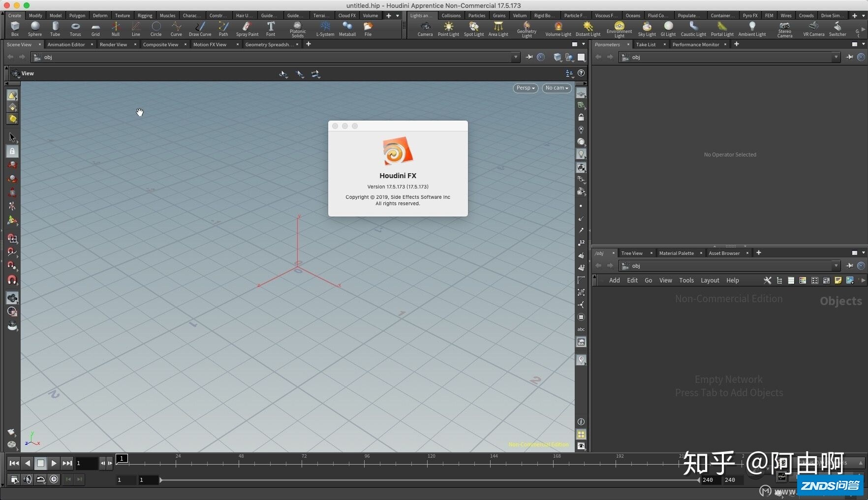Toggle the pin in Parameters pane
The image size is (868, 500).
point(850,57)
